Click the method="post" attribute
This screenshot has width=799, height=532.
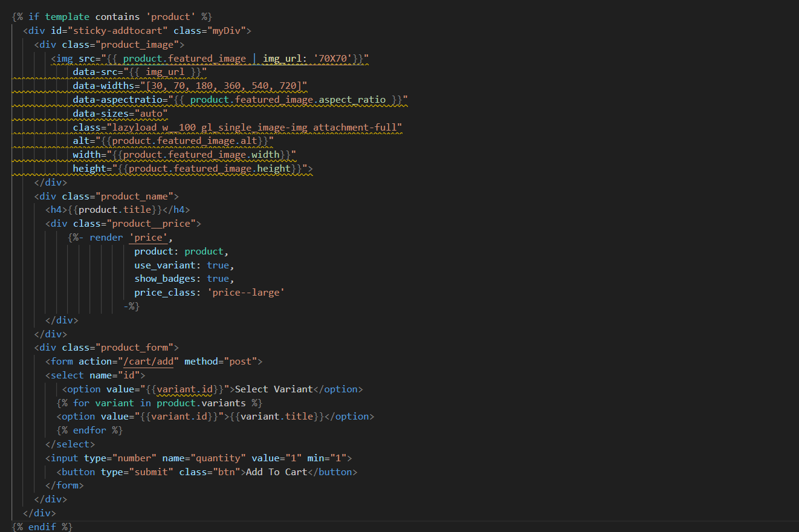pyautogui.click(x=221, y=362)
